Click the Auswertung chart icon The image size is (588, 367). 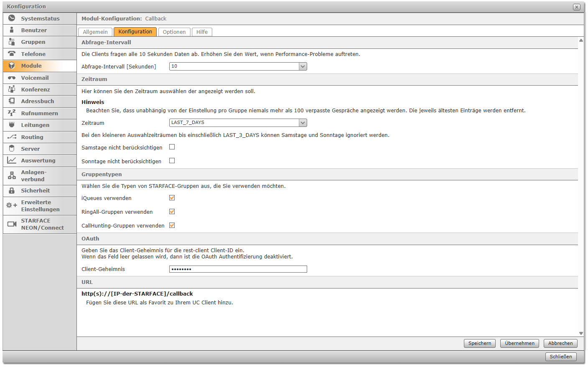[x=12, y=160]
